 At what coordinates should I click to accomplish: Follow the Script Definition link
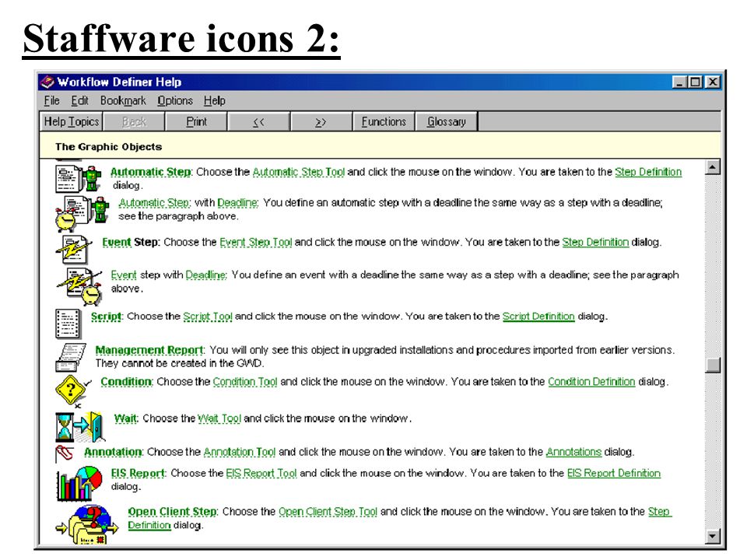coord(538,317)
